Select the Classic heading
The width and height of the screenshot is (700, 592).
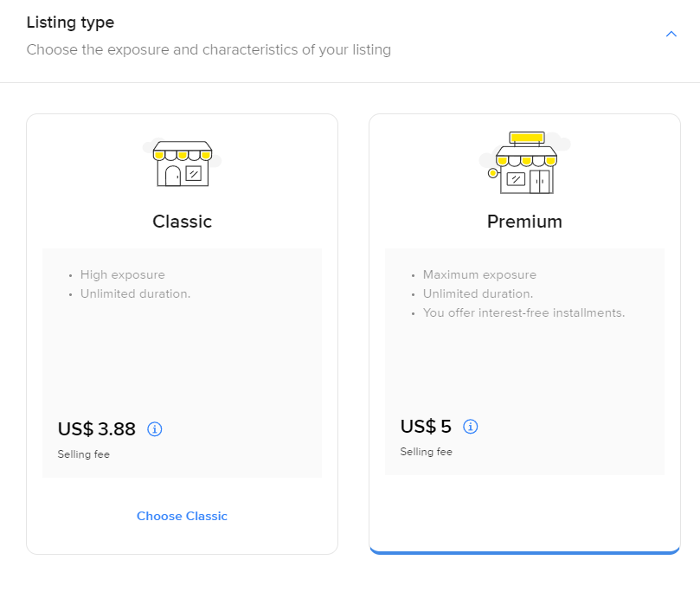tap(182, 222)
